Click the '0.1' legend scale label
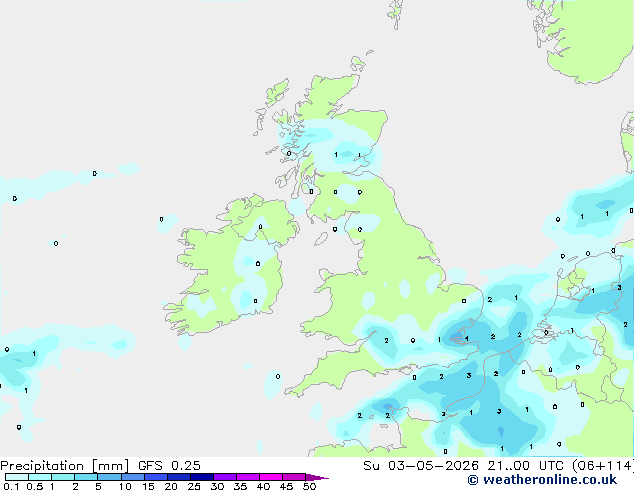This screenshot has height=490, width=634. coord(11,486)
